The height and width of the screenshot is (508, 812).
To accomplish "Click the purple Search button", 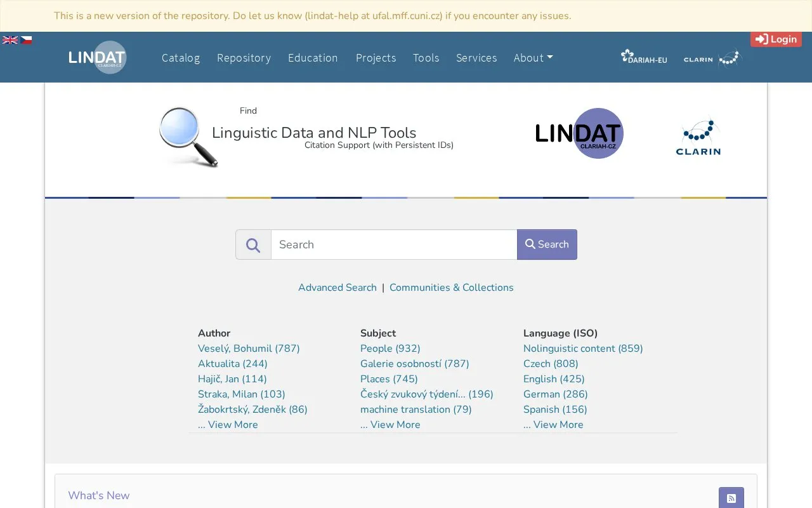I will click(547, 244).
